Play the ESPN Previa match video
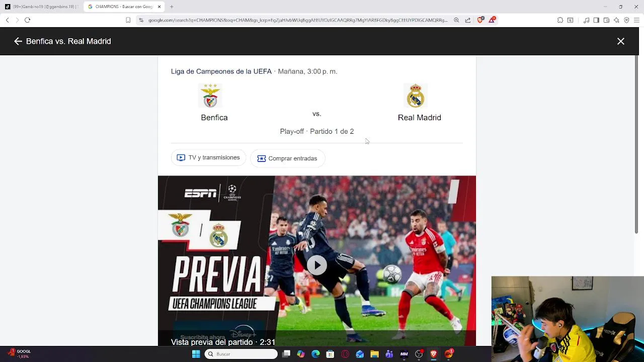The height and width of the screenshot is (362, 644). [317, 265]
